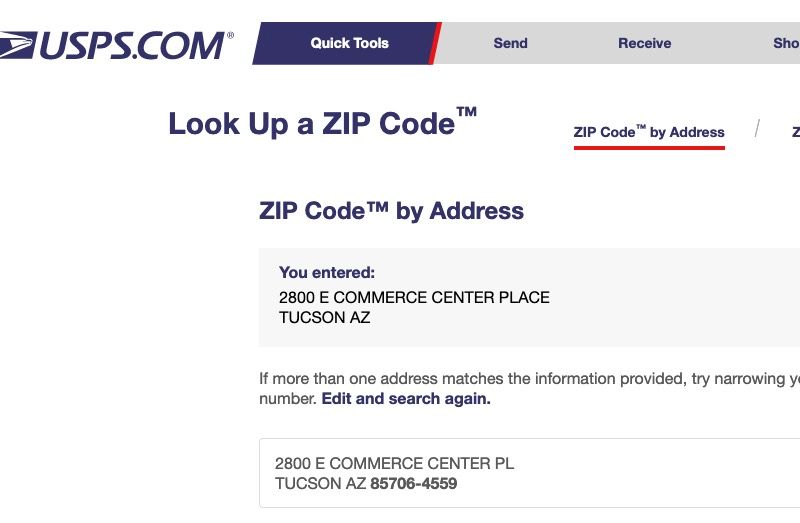Click the entered TUCSON AZ line

[x=324, y=317]
